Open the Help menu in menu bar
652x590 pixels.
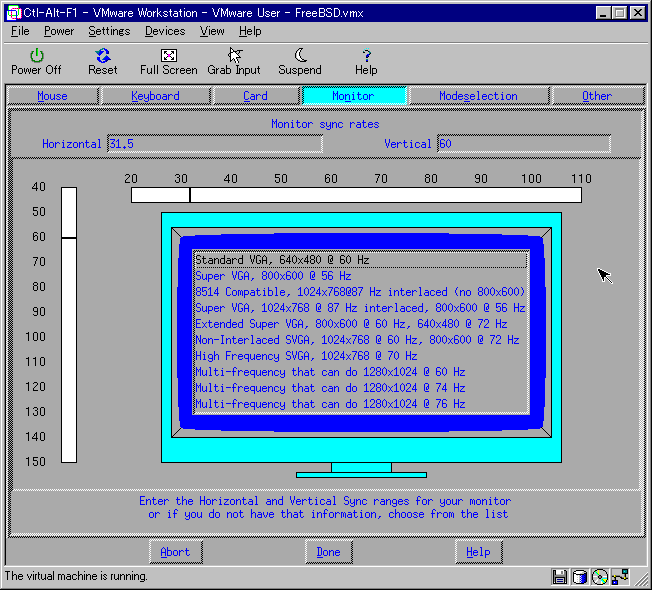click(250, 31)
